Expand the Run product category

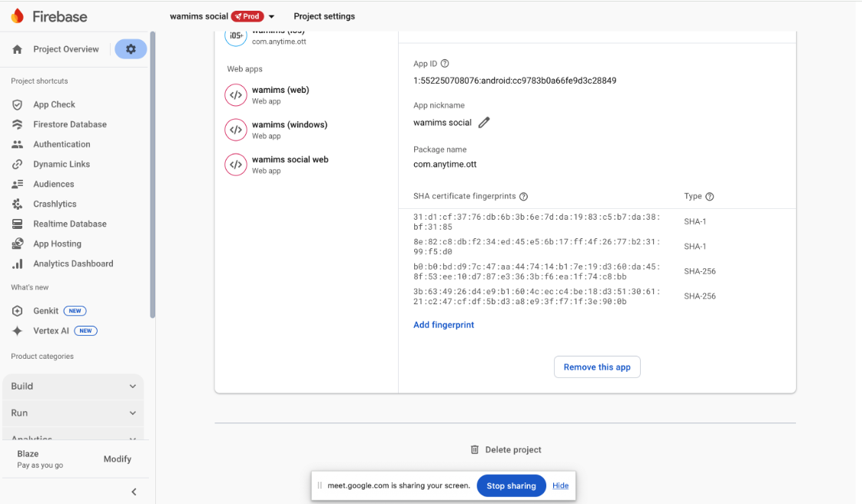73,413
